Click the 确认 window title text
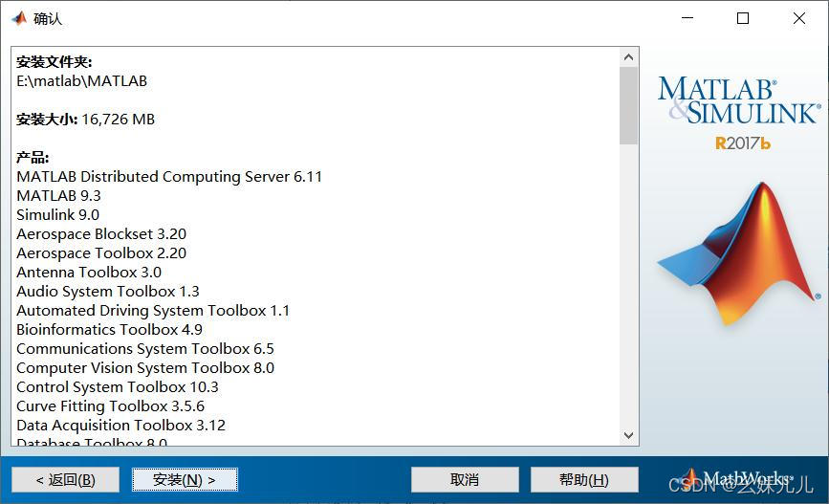This screenshot has height=504, width=829. [x=48, y=18]
